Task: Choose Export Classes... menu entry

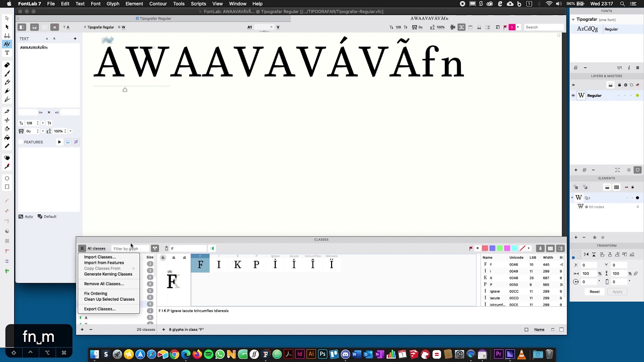Action: pos(100,309)
